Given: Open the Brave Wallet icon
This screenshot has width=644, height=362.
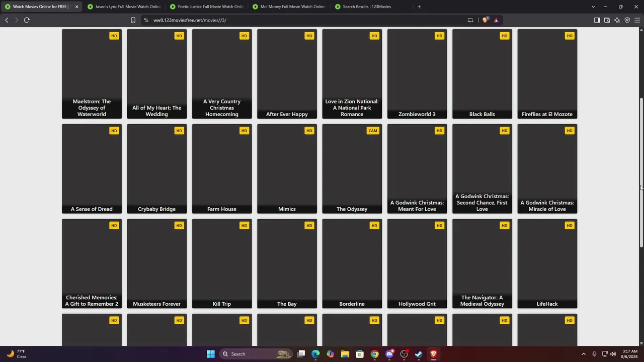Looking at the screenshot, I should click(607, 20).
